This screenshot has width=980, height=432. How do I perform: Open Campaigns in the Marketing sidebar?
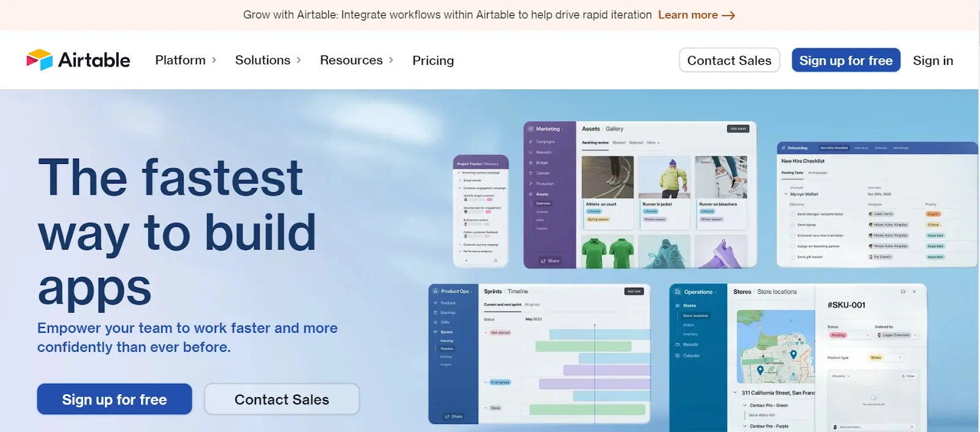(541, 142)
